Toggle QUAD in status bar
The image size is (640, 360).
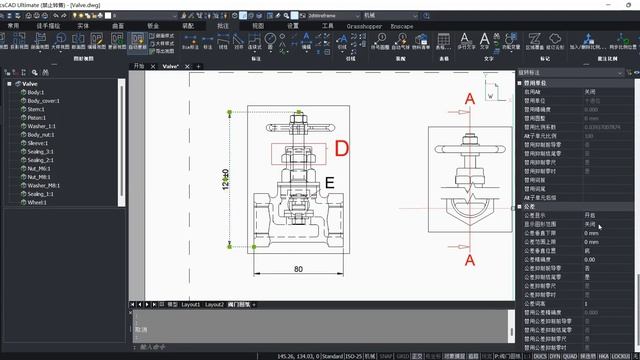tap(570, 356)
